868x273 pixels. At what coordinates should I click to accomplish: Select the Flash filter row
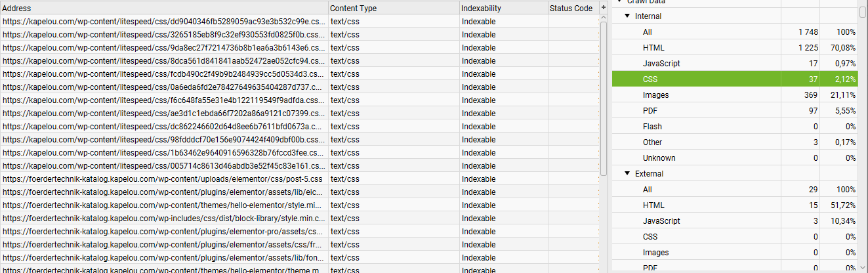[x=735, y=126]
